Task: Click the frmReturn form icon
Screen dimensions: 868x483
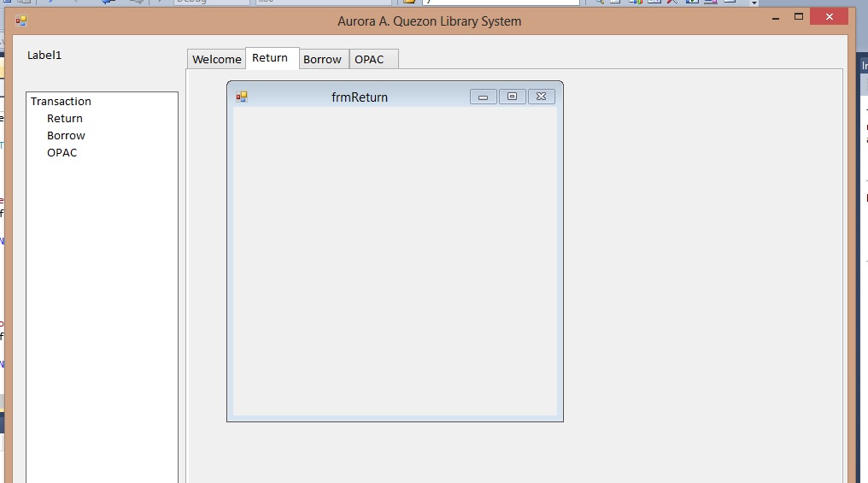Action: click(242, 97)
